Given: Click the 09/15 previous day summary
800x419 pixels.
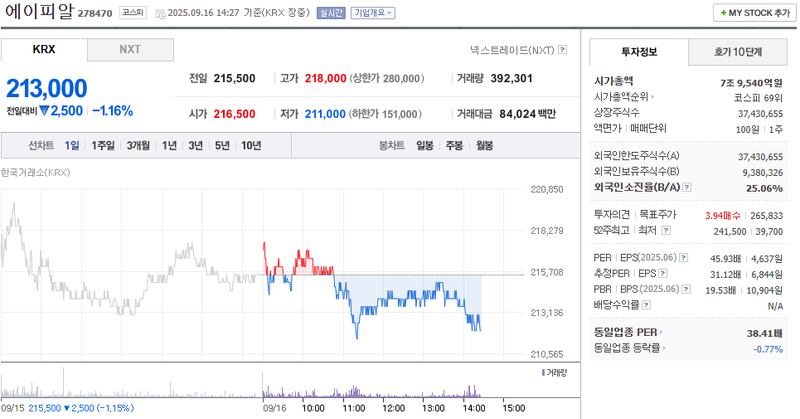Looking at the screenshot, I should 67,408.
